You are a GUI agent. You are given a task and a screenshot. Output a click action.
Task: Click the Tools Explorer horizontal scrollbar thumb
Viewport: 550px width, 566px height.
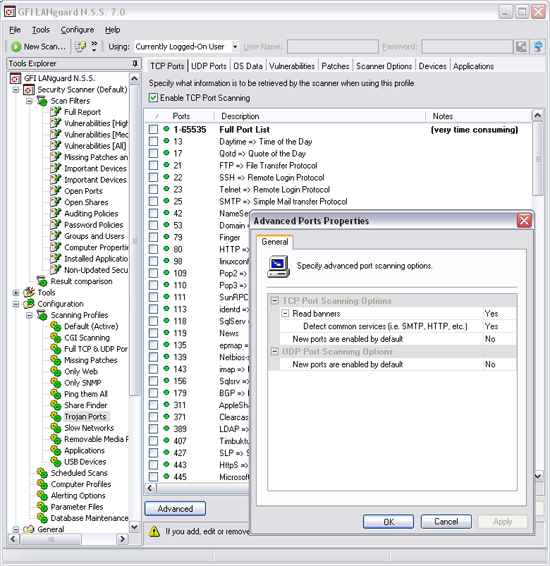(x=51, y=539)
